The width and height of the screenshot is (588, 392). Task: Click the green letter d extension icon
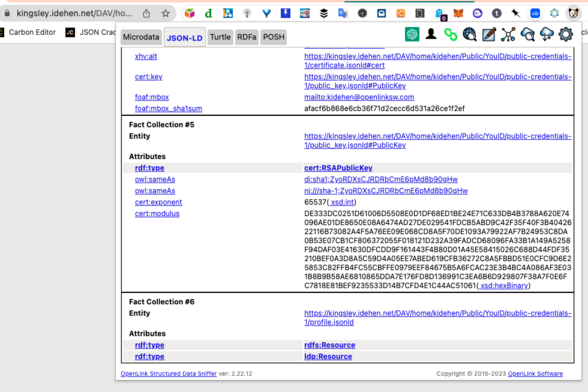(x=208, y=14)
